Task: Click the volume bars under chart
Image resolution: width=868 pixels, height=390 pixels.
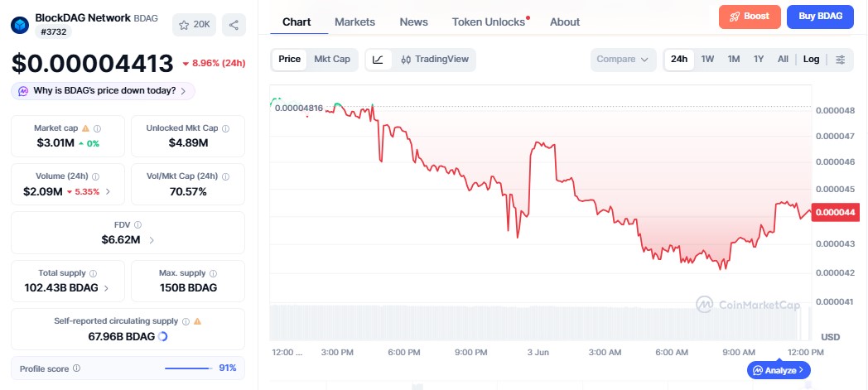Action: coord(540,322)
